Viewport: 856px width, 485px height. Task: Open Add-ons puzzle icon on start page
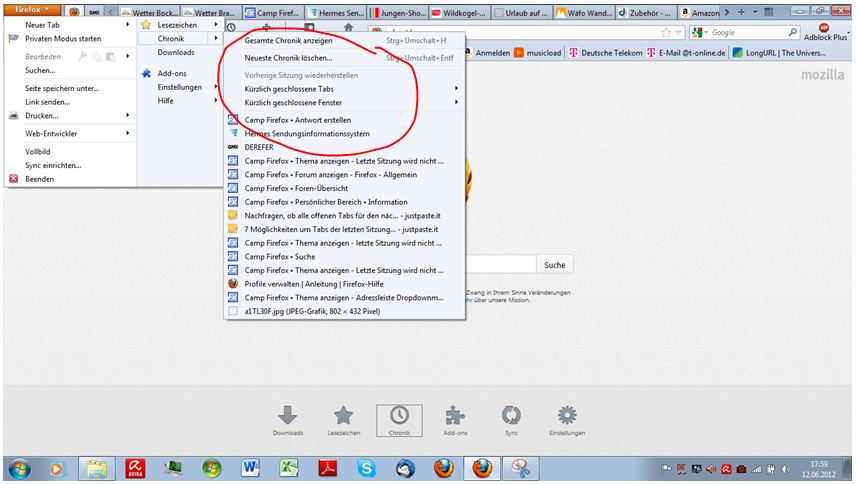point(455,420)
